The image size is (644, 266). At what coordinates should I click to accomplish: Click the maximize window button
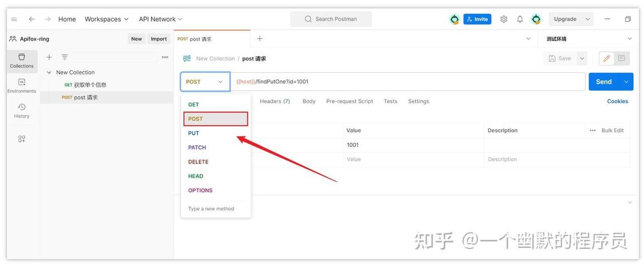pos(628,19)
